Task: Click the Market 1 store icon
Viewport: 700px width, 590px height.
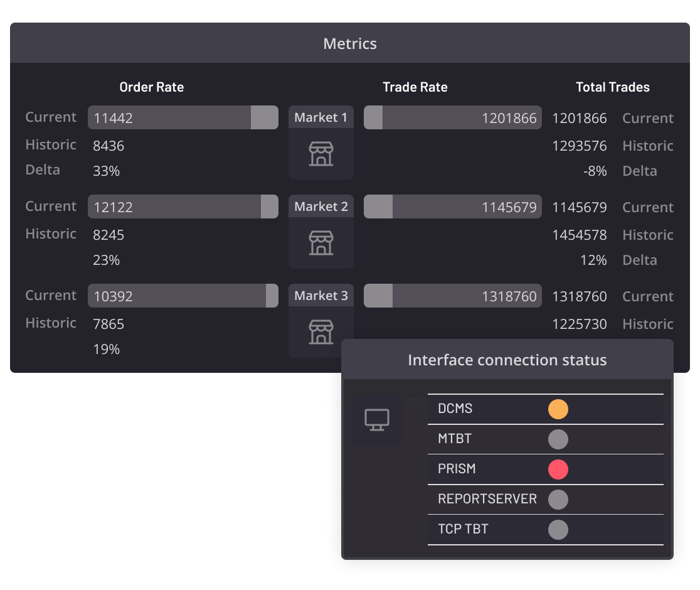Action: (321, 153)
